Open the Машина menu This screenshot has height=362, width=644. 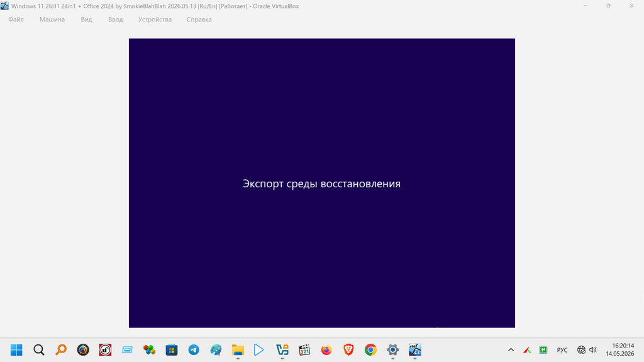pyautogui.click(x=52, y=19)
